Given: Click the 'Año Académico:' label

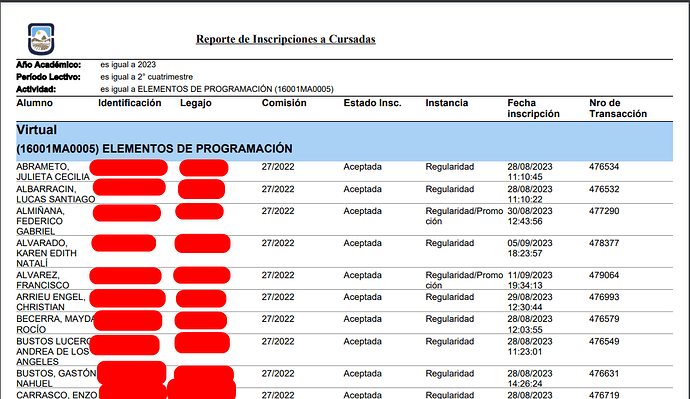Looking at the screenshot, I should (49, 65).
